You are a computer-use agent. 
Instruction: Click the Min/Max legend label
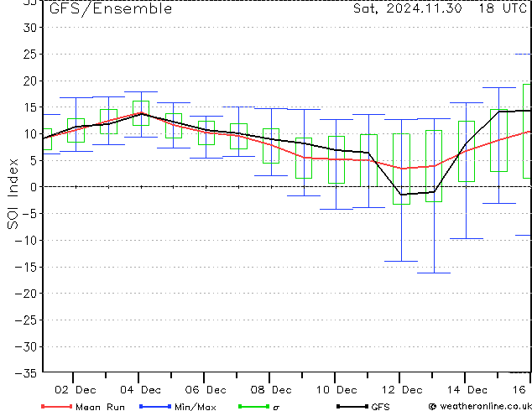point(195,407)
